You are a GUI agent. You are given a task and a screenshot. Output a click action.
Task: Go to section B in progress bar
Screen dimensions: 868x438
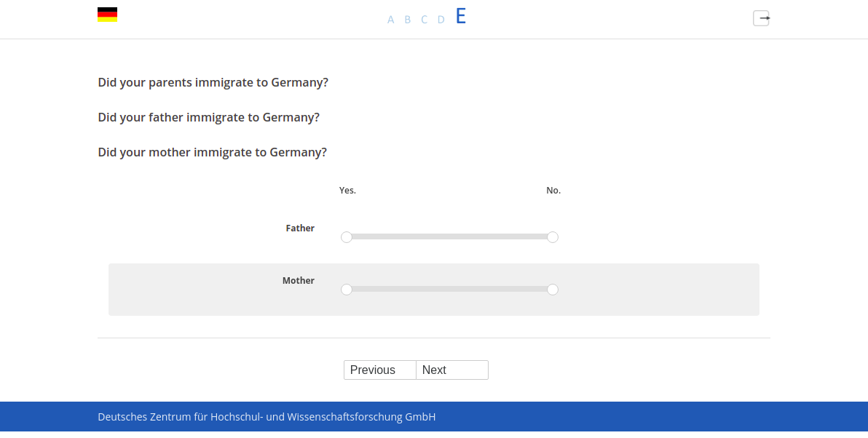(408, 20)
